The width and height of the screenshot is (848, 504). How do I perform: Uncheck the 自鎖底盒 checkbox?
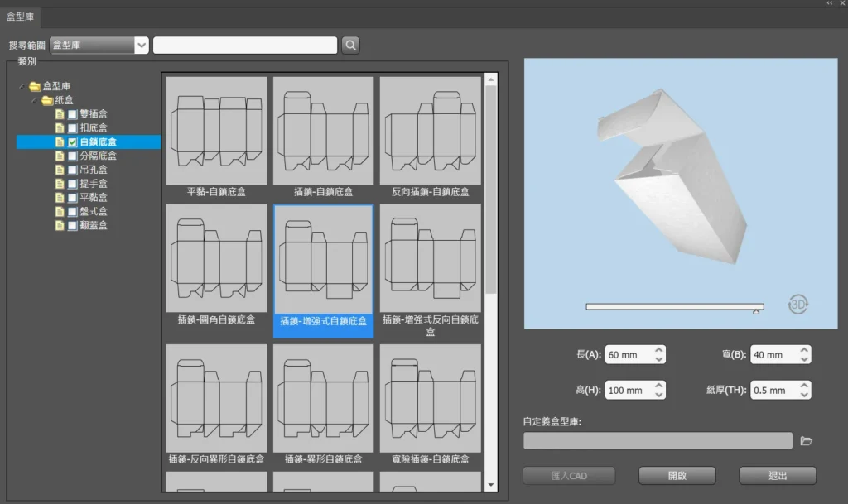pos(73,142)
